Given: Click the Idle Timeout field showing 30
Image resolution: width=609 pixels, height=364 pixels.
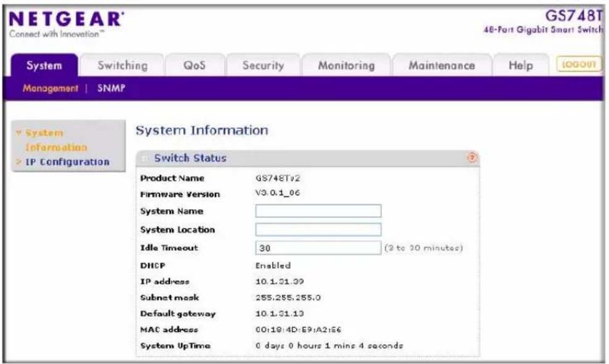Looking at the screenshot, I should tap(318, 248).
